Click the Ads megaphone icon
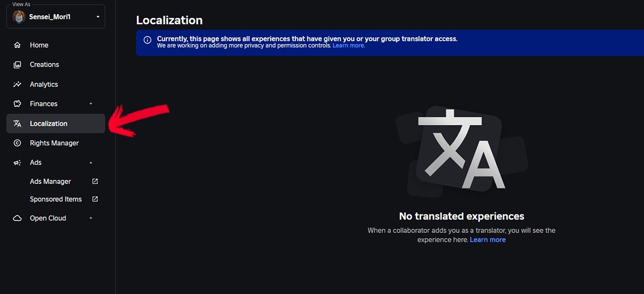 17,163
